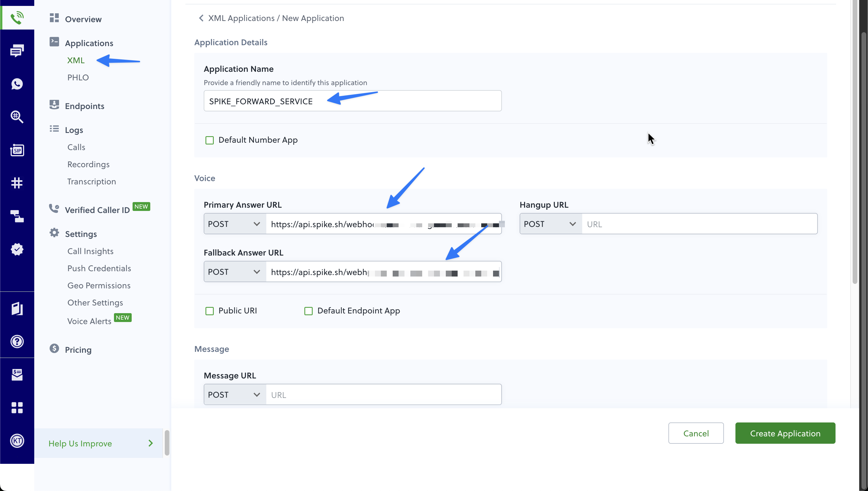Screen dimensions: 868x491
Task: Open Message URL method dropdown
Action: click(x=234, y=395)
